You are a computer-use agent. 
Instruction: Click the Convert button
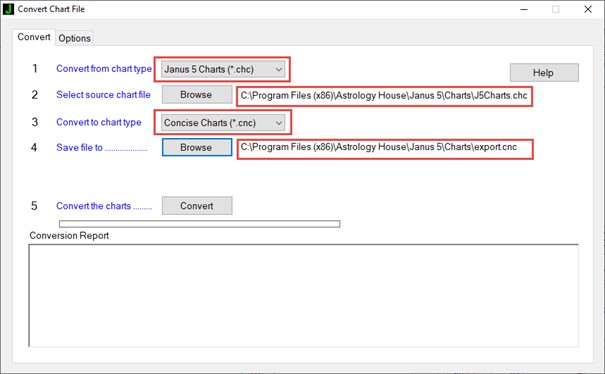pyautogui.click(x=197, y=206)
